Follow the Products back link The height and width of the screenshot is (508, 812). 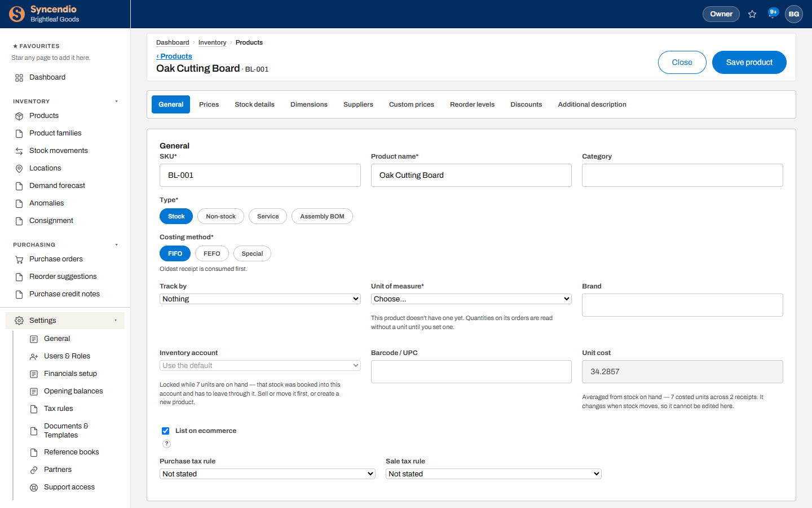tap(174, 56)
